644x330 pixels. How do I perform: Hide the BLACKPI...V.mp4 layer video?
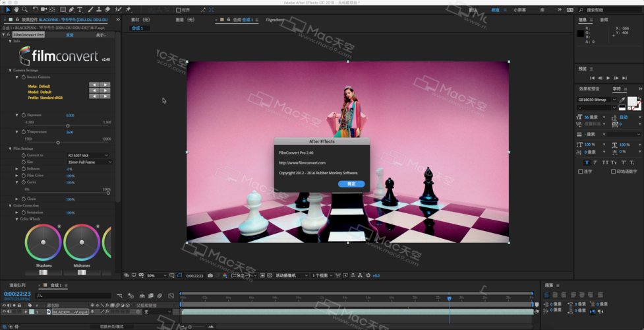pos(4,312)
